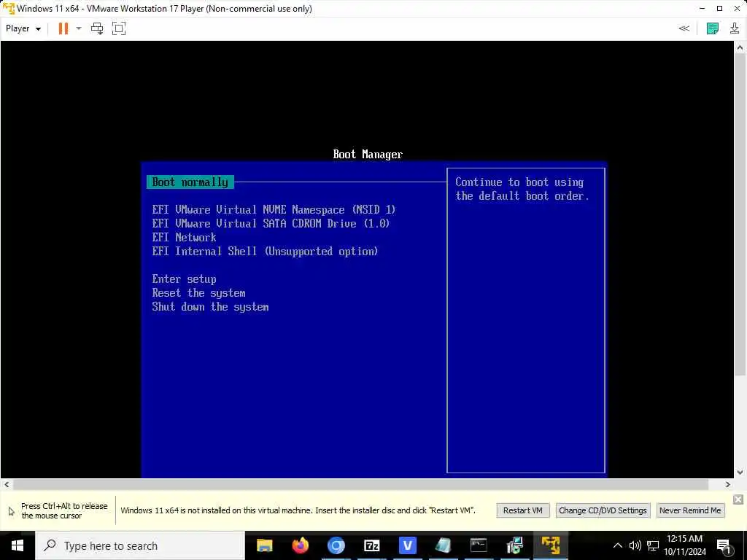
Task: Pause the virtual machine
Action: (x=63, y=28)
